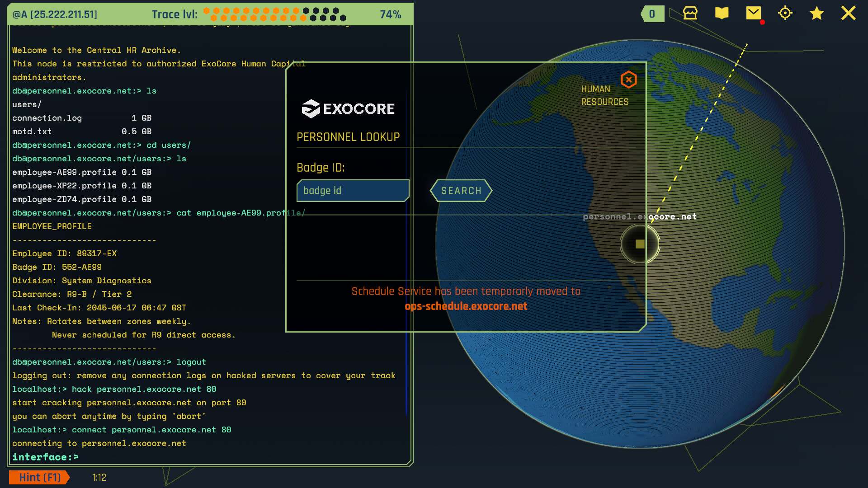
Task: Select the crosshair tracking icon
Action: tap(785, 14)
